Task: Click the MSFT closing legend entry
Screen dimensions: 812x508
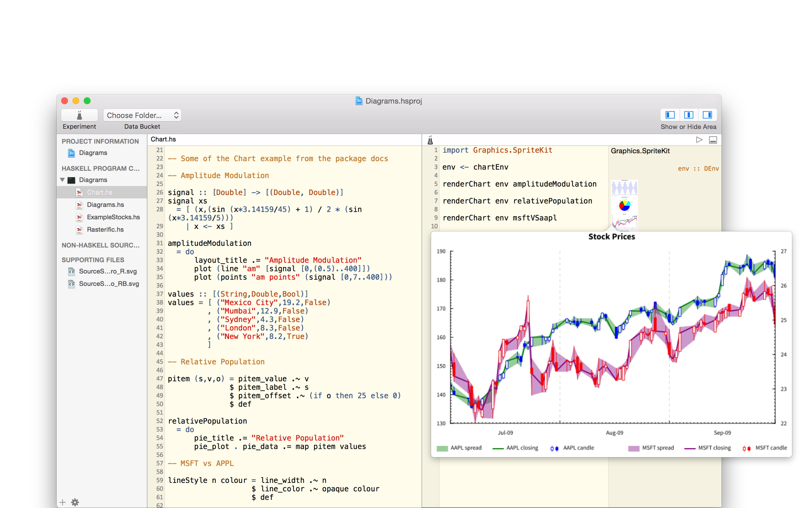Action: (x=708, y=448)
